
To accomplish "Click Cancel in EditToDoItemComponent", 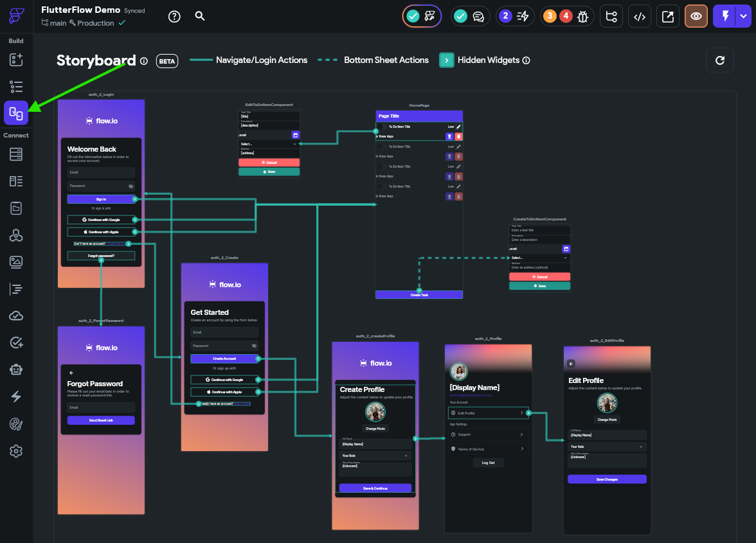I will pyautogui.click(x=269, y=163).
